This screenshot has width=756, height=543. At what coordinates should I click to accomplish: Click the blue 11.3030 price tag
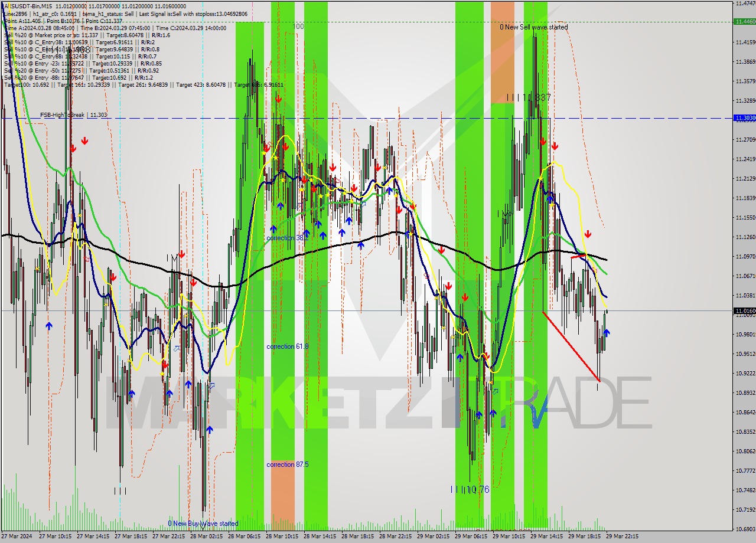point(745,118)
